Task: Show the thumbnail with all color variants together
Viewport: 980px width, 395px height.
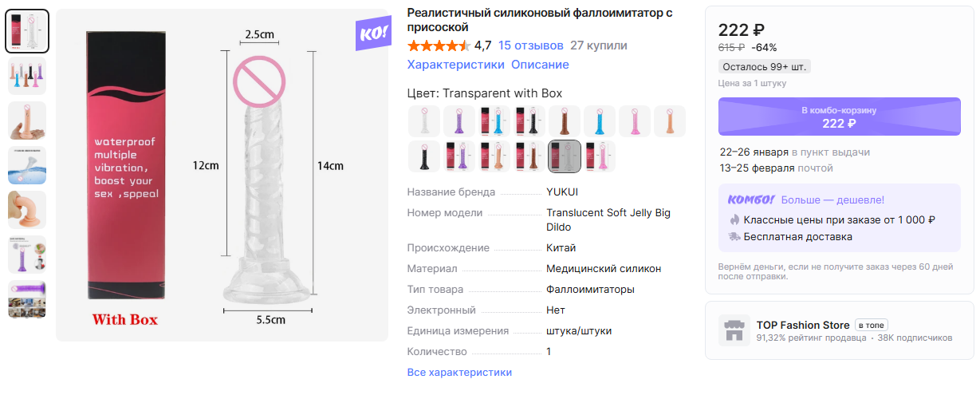Action: (28, 74)
